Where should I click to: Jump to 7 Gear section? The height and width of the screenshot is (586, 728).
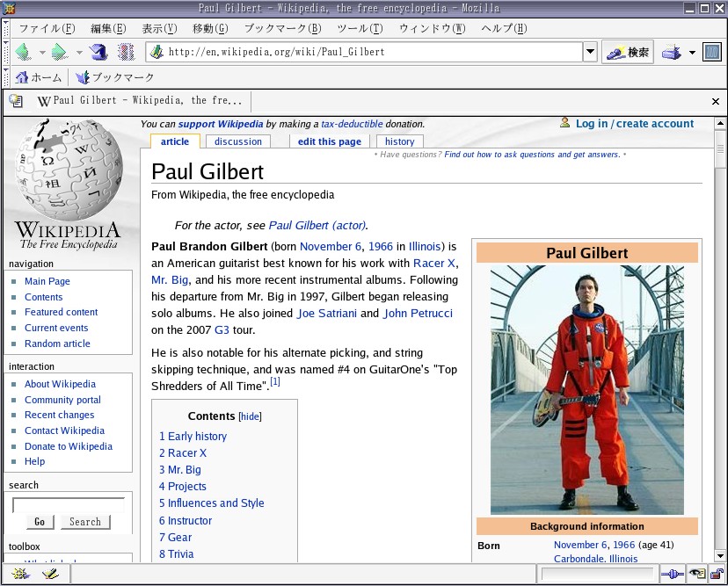175,538
